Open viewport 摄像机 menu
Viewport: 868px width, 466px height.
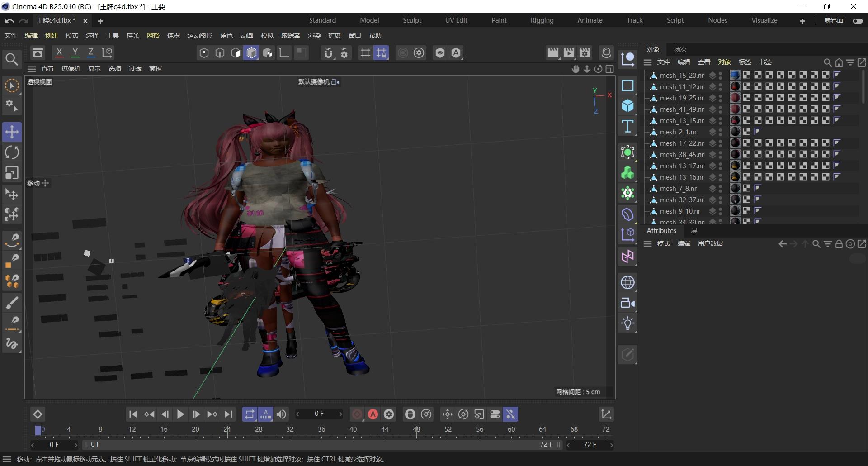(x=71, y=69)
